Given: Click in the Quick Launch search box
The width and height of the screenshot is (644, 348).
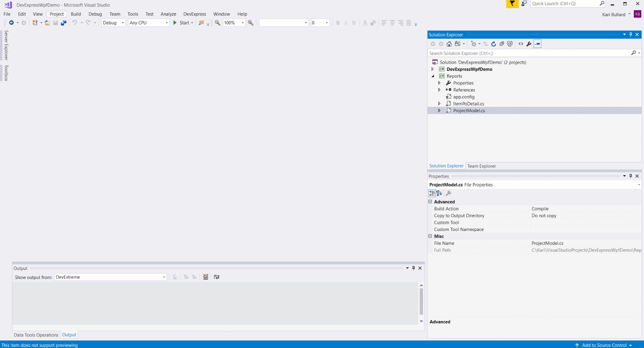Looking at the screenshot, I should coord(564,4).
